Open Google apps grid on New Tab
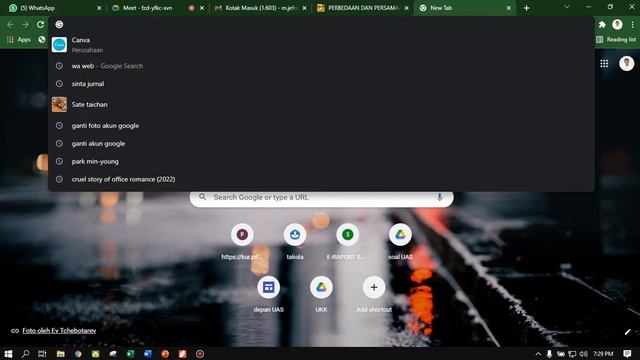 [604, 63]
